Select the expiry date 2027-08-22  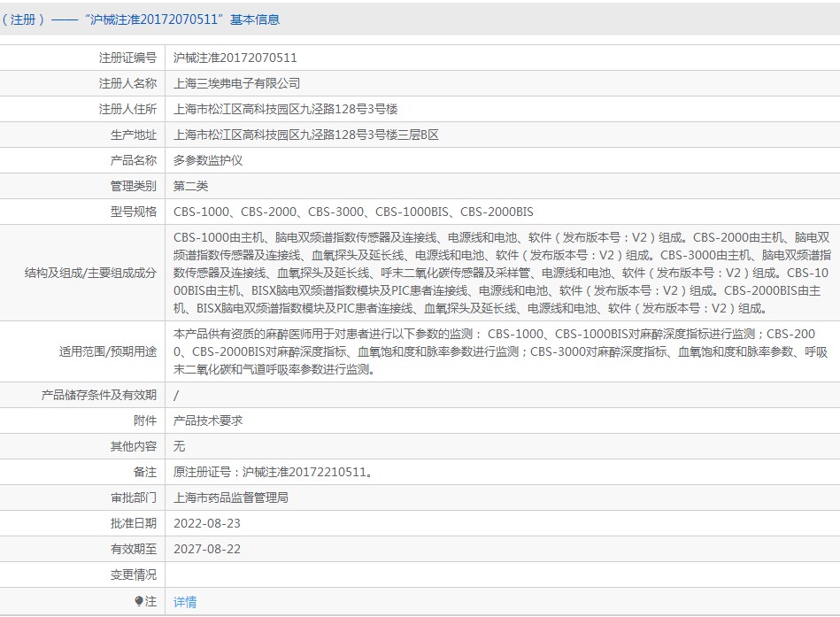point(207,550)
